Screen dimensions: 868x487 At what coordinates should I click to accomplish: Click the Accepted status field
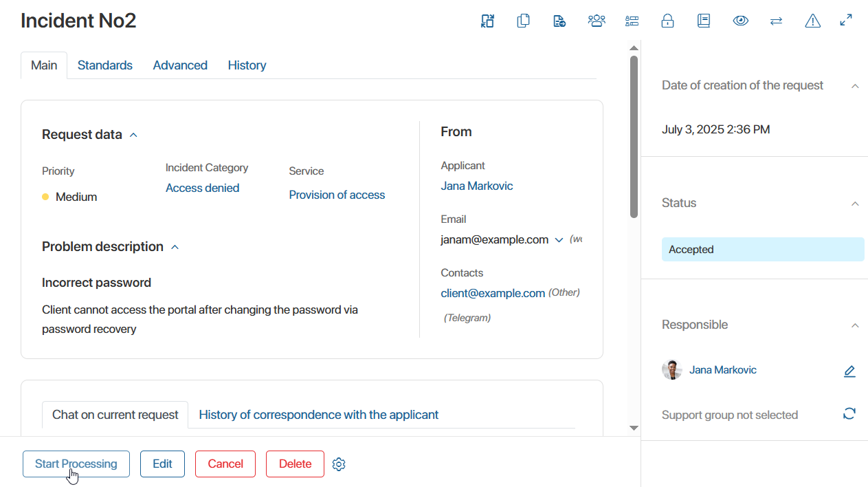[763, 250]
